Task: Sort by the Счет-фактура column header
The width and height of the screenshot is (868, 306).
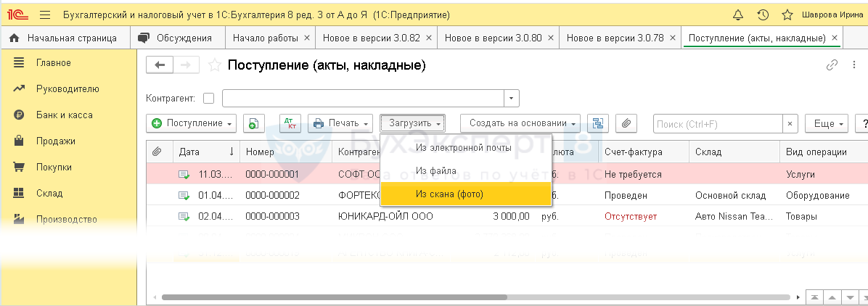Action: pyautogui.click(x=644, y=152)
